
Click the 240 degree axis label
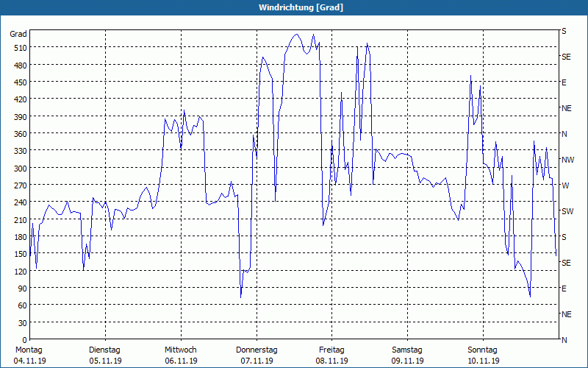(x=21, y=203)
